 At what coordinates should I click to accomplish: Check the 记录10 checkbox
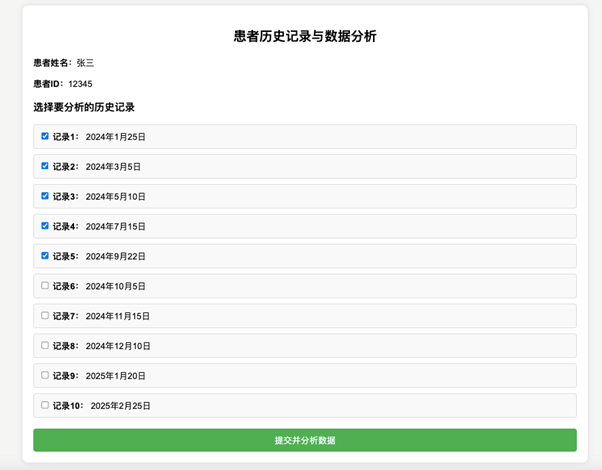tap(45, 405)
